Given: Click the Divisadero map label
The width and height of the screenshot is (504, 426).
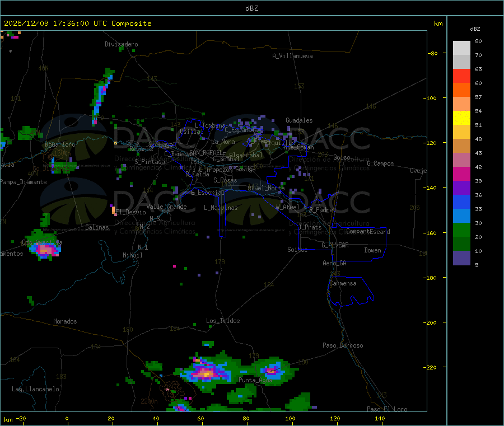Looking at the screenshot, I should pyautogui.click(x=121, y=44).
